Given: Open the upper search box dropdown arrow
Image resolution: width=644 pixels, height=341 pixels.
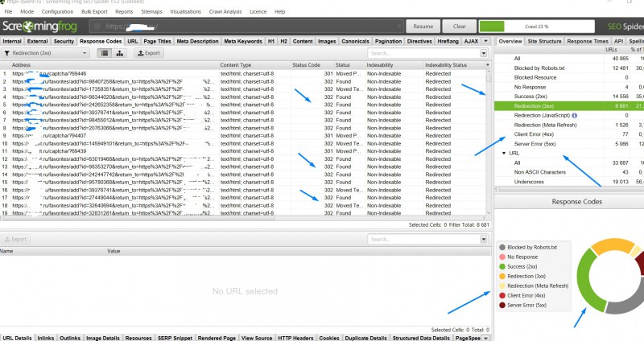Looking at the screenshot, I should pos(484,53).
